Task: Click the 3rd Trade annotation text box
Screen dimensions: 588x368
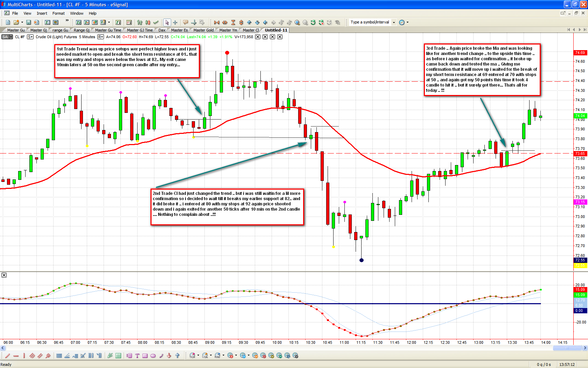Action: pyautogui.click(x=482, y=69)
